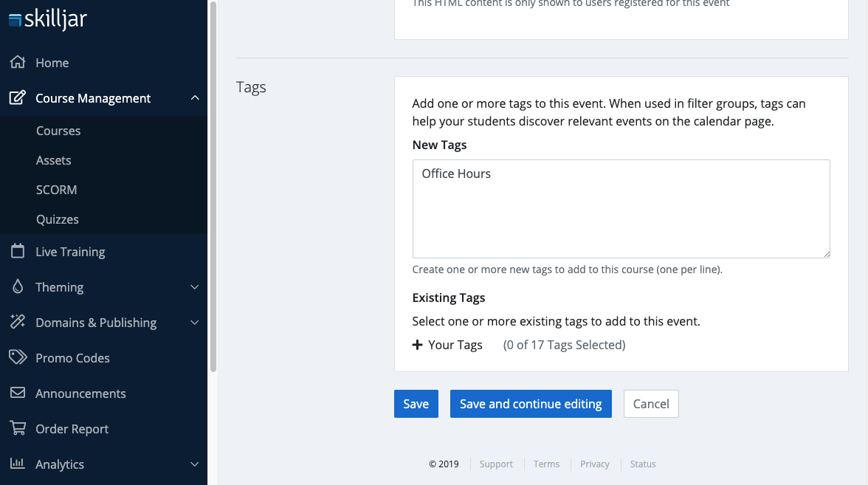Click the Announcements envelope icon
868x485 pixels.
tap(18, 393)
